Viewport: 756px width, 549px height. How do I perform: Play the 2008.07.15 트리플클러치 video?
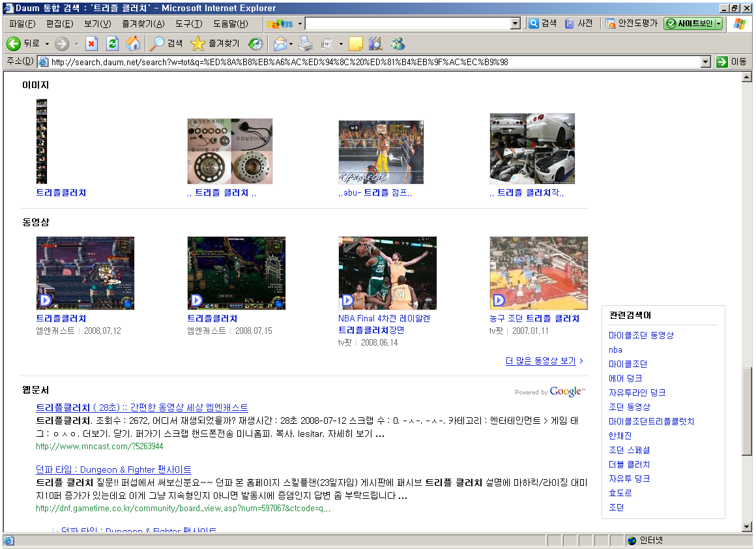coord(236,273)
